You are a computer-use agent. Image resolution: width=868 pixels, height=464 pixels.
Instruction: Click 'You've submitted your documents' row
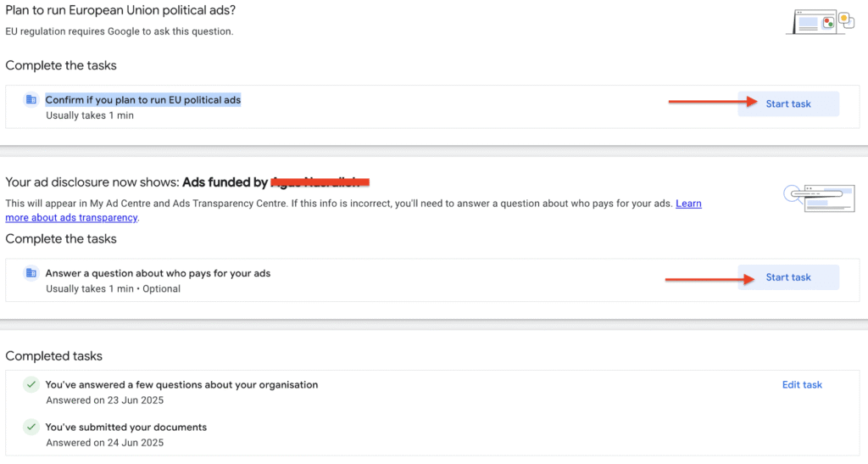(x=125, y=428)
